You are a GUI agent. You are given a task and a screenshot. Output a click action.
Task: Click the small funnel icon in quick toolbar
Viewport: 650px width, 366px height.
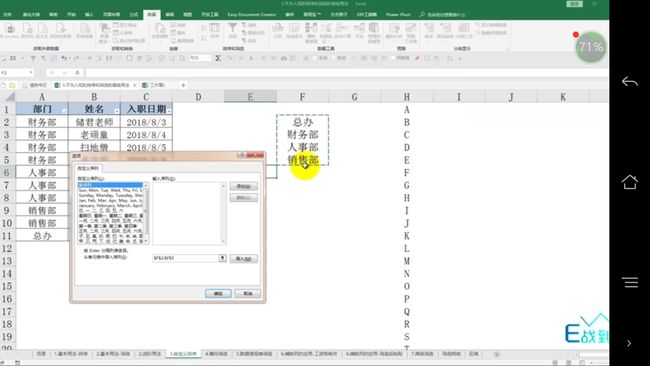click(33, 58)
